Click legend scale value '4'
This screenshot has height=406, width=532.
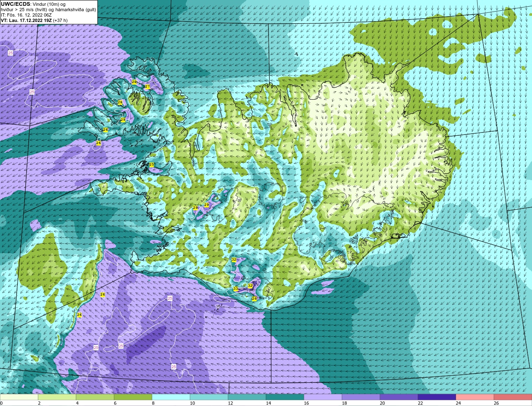click(77, 403)
